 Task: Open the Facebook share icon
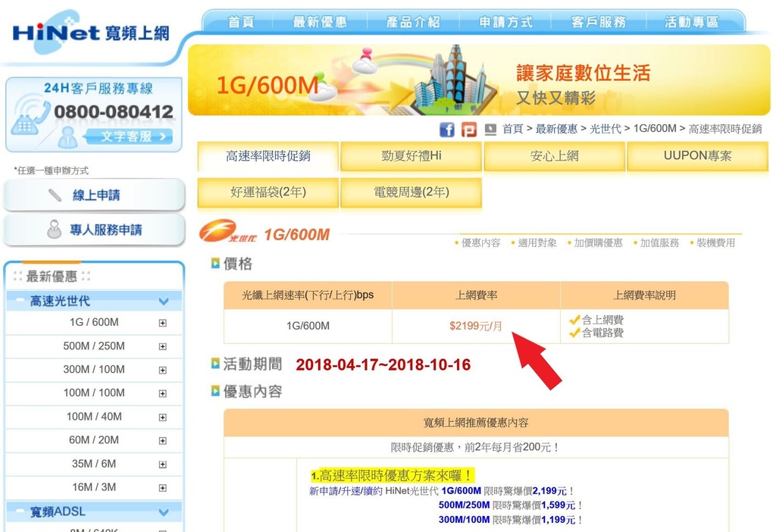(x=447, y=130)
